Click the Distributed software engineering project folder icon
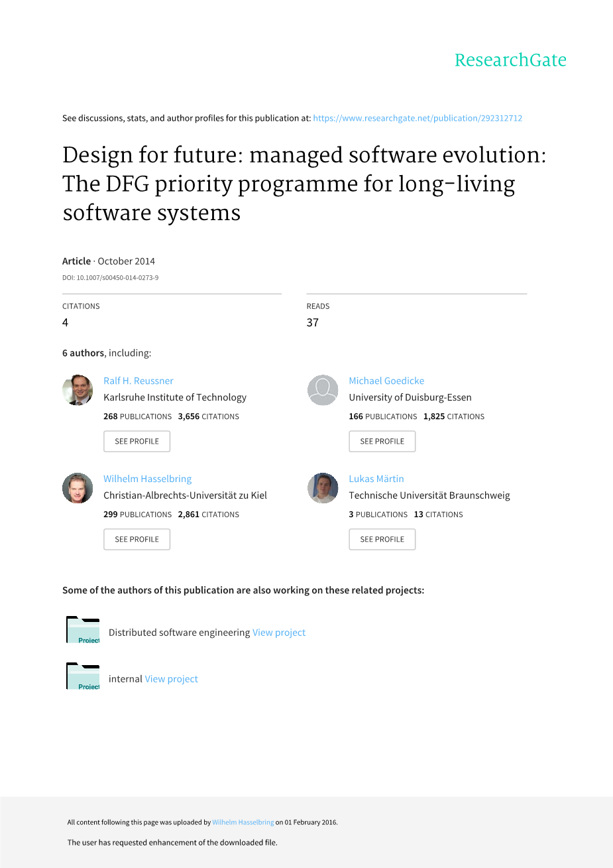613x868 pixels. coord(83,631)
